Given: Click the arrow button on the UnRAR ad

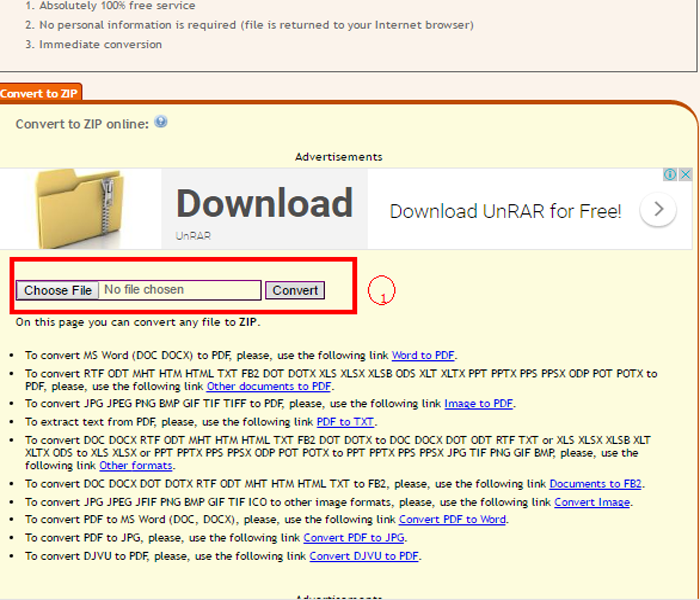Looking at the screenshot, I should point(658,209).
